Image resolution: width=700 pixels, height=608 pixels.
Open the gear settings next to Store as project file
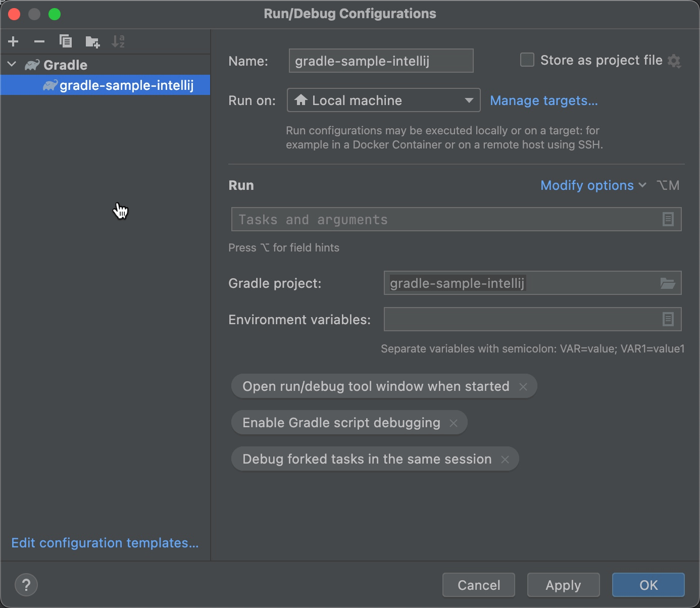(675, 61)
